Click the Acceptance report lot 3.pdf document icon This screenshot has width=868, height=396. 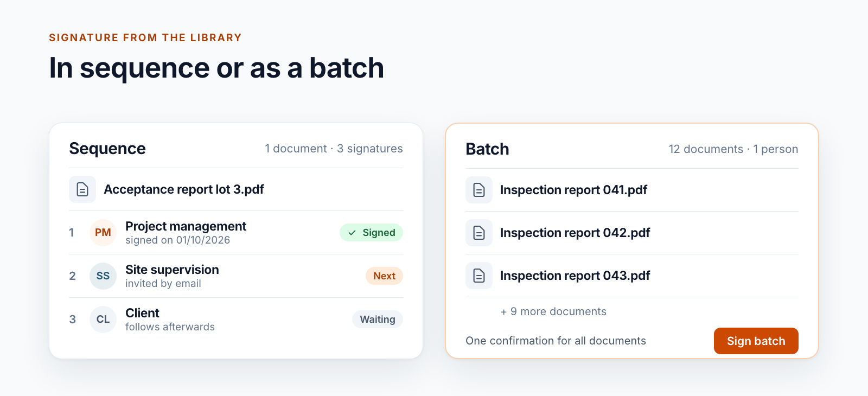82,189
